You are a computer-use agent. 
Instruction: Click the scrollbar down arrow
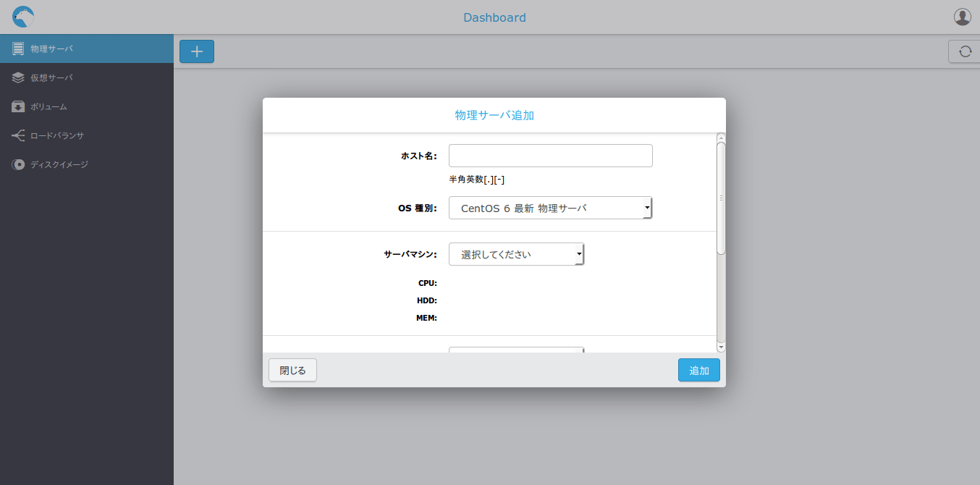(721, 347)
